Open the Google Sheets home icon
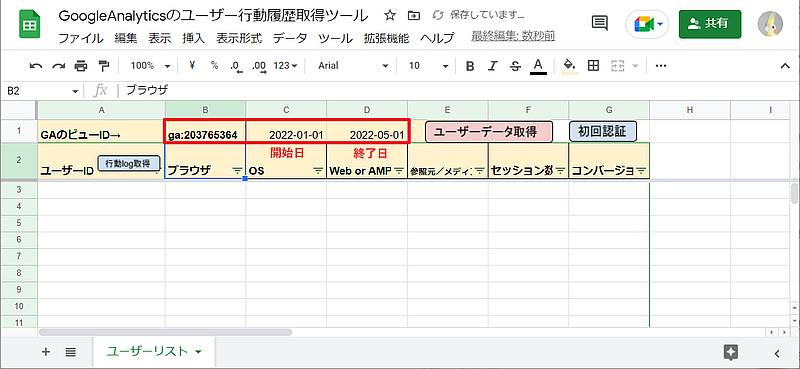Image resolution: width=800 pixels, height=369 pixels. click(29, 25)
